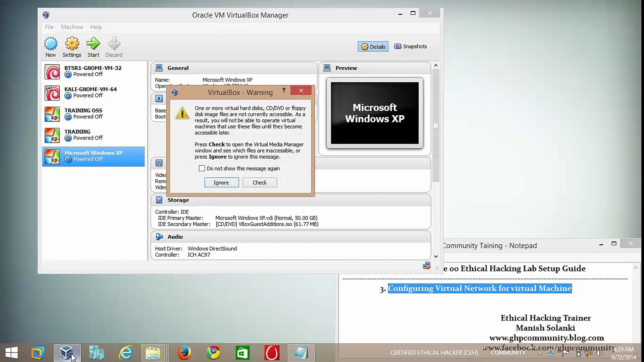Click the Check button in the warning
Screen dimensions: 644x362
260,182
